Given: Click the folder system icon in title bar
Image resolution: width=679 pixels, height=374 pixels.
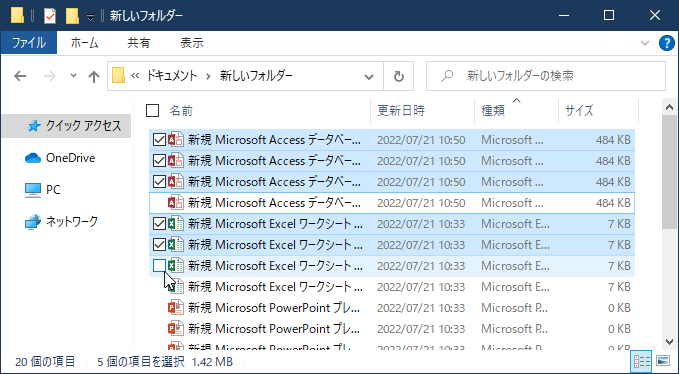Looking at the screenshot, I should (17, 16).
